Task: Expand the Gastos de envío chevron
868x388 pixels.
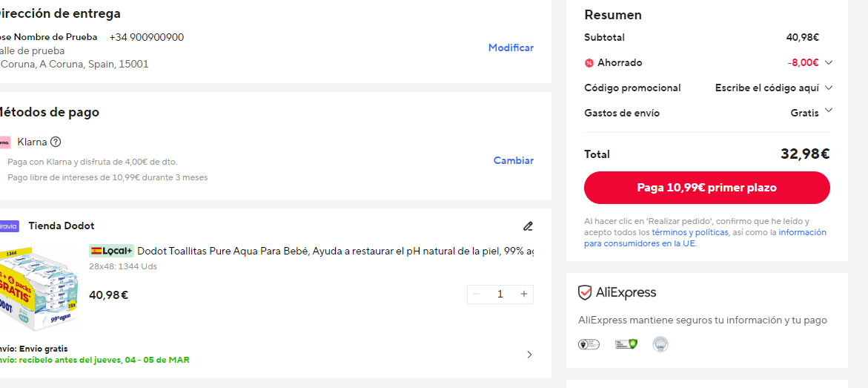Action: tap(828, 110)
